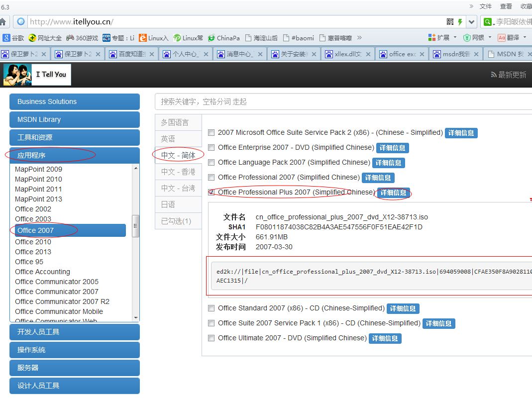Screen dimensions: 532x400
Task: Check Office Ultimate 2007 DVD checkbox
Action: point(211,338)
